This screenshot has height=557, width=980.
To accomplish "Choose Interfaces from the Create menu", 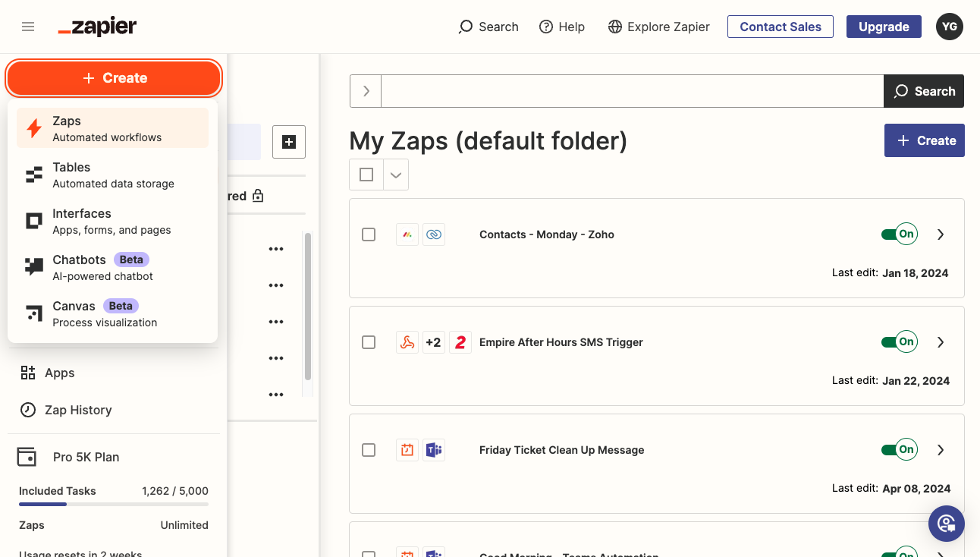I will [112, 221].
